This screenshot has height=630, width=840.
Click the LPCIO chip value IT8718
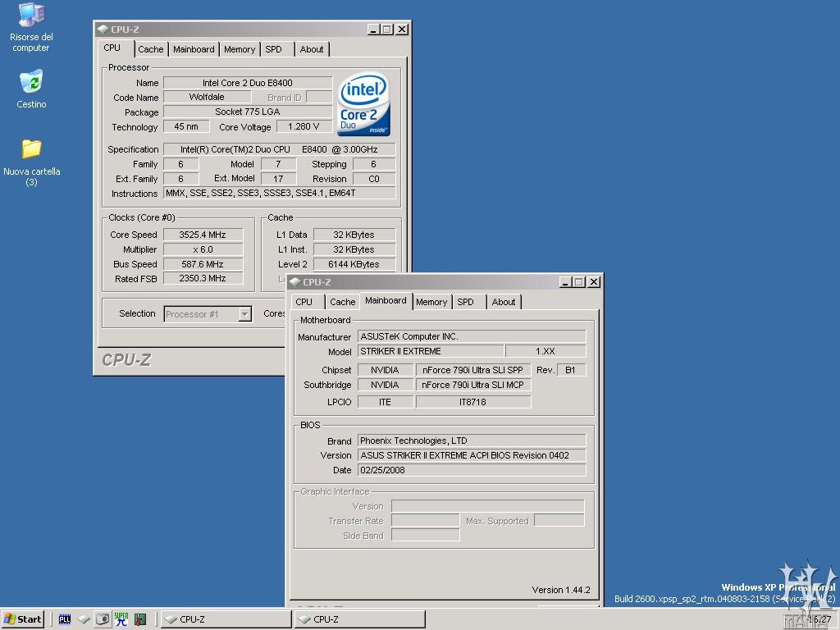[473, 402]
